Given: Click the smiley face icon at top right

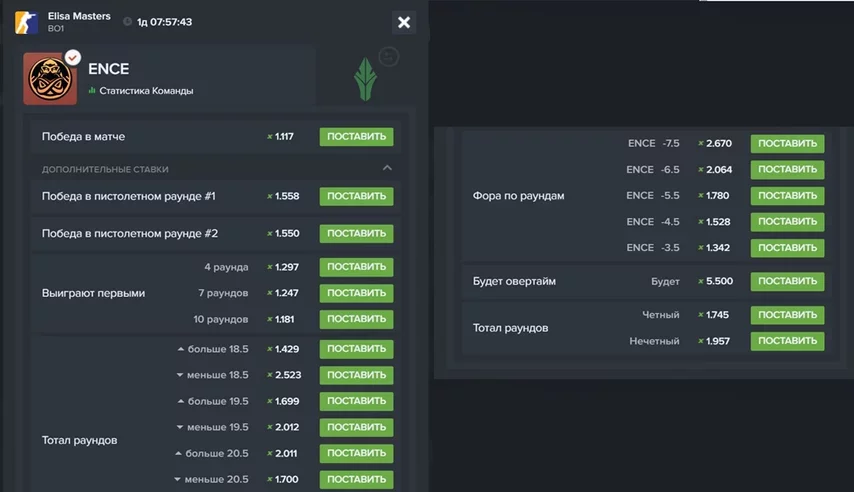Looking at the screenshot, I should coord(389,57).
